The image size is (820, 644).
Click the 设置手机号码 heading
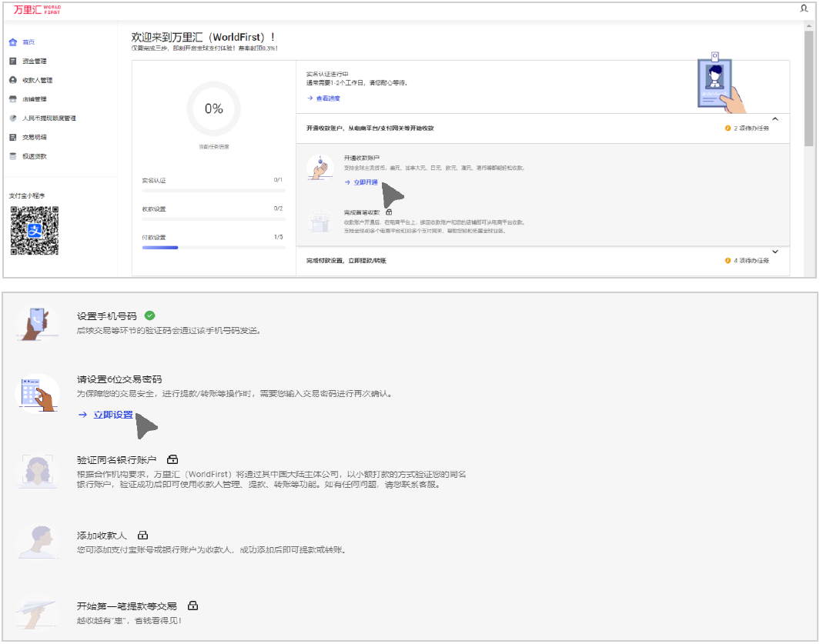tap(107, 316)
